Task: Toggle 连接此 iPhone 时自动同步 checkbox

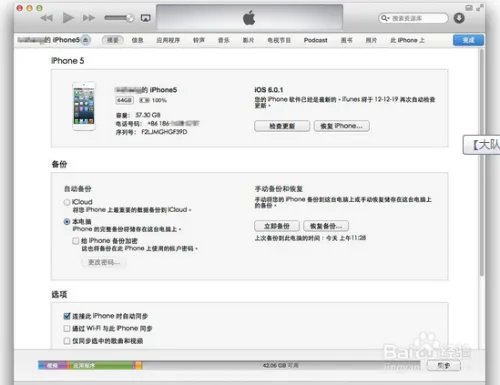Action: 67,316
